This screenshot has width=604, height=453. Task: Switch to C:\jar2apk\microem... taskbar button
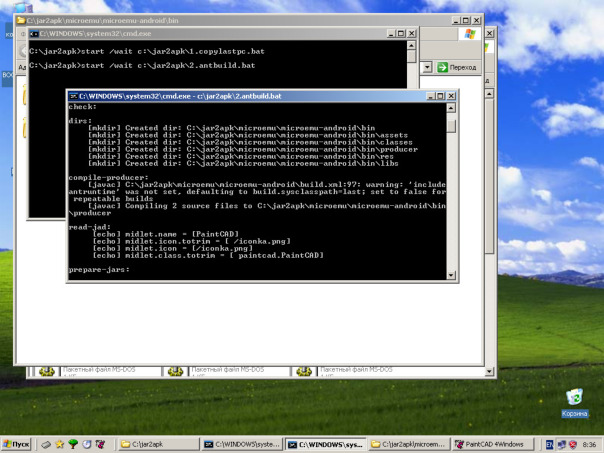coord(409,444)
